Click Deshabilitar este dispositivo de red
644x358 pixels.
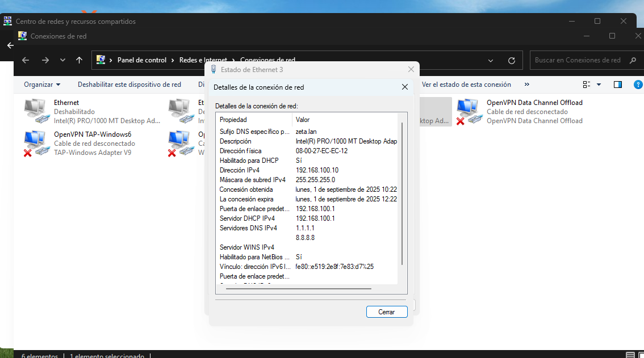[129, 85]
